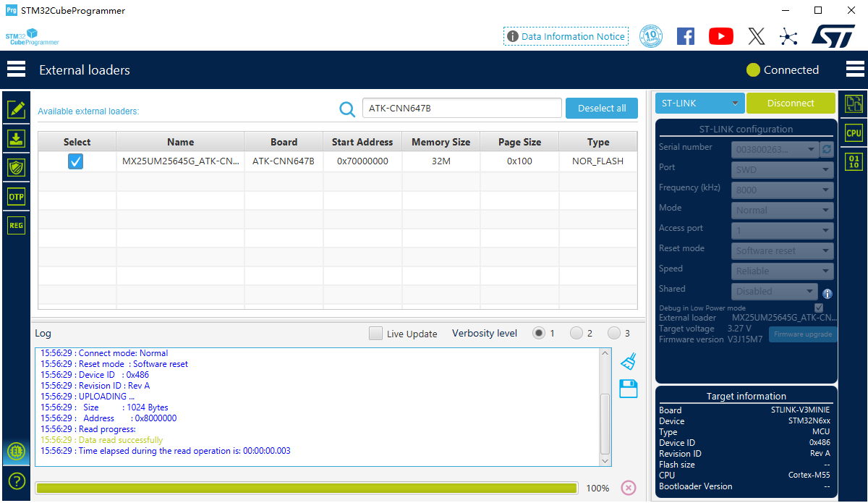
Task: Open Data Information Notice link
Action: [566, 36]
